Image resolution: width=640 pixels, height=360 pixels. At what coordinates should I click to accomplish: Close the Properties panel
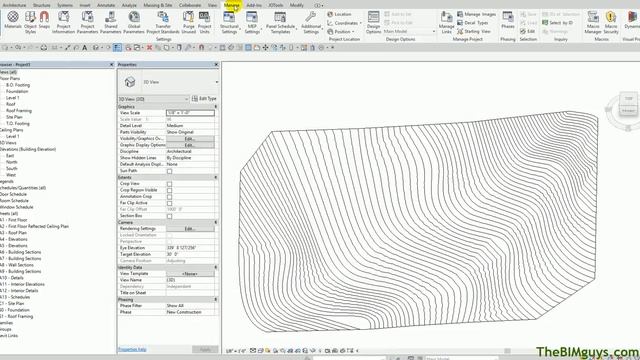tap(216, 64)
